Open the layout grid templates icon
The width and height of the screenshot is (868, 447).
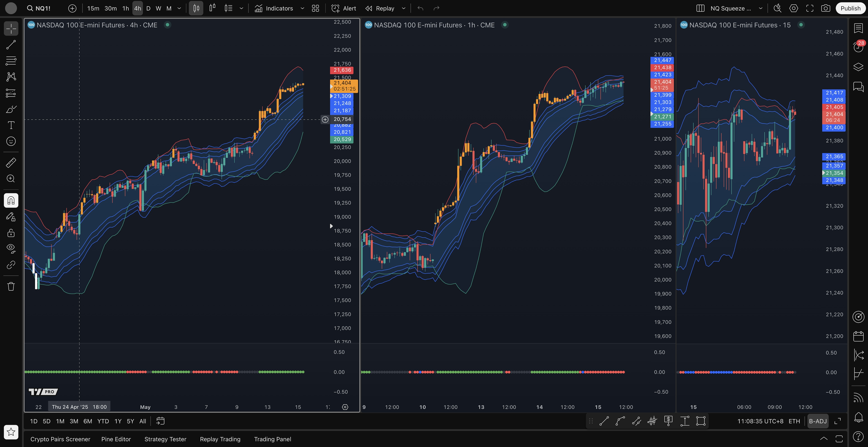point(315,8)
